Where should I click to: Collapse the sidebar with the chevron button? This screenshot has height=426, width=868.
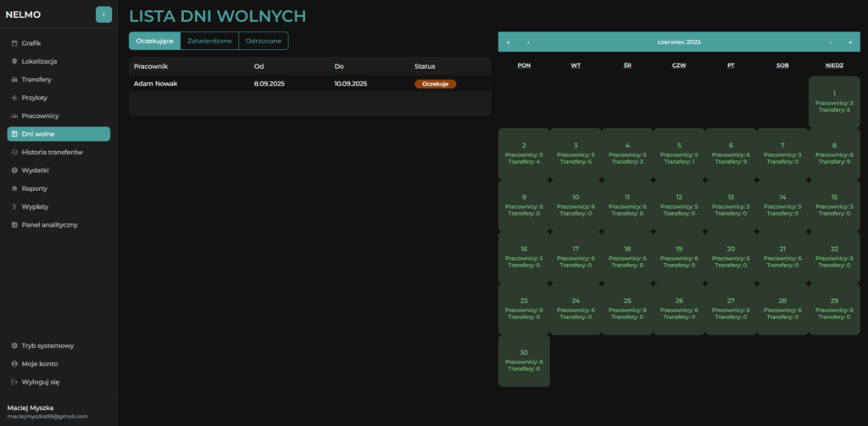tap(103, 14)
